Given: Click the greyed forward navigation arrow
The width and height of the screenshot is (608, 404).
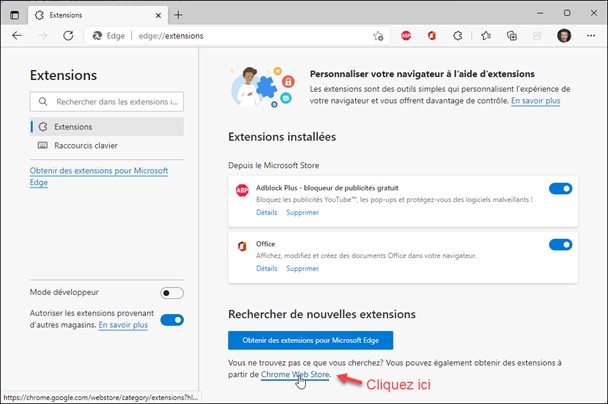Looking at the screenshot, I should (x=42, y=36).
